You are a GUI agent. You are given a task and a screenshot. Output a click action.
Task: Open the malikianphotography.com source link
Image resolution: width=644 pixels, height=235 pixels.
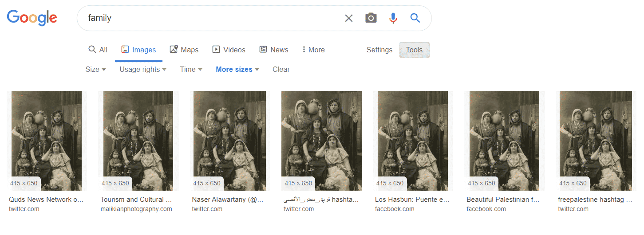136,209
